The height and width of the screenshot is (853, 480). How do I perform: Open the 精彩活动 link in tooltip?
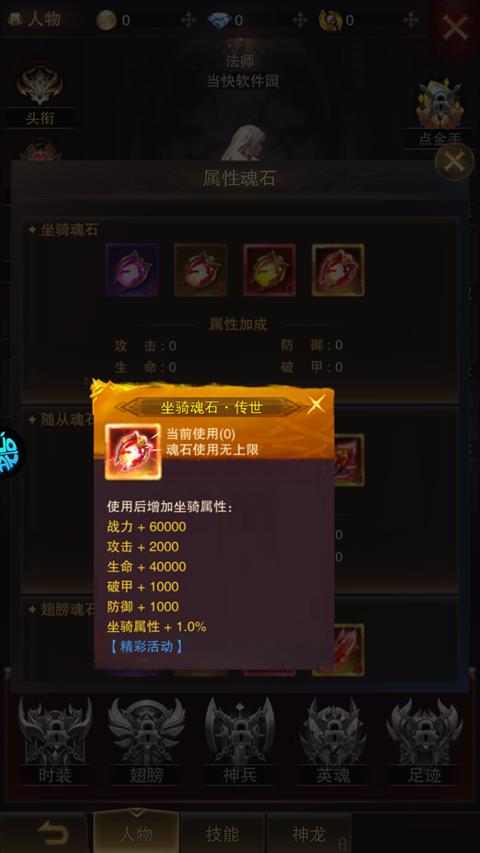coord(145,647)
